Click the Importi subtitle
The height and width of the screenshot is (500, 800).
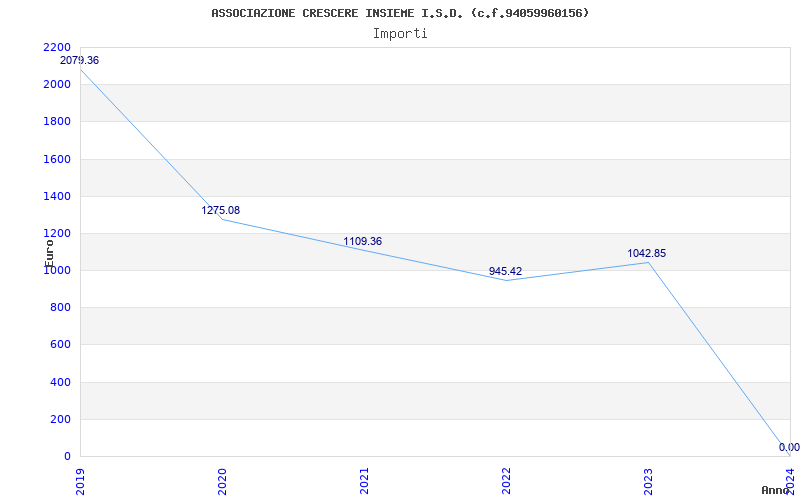(x=399, y=34)
